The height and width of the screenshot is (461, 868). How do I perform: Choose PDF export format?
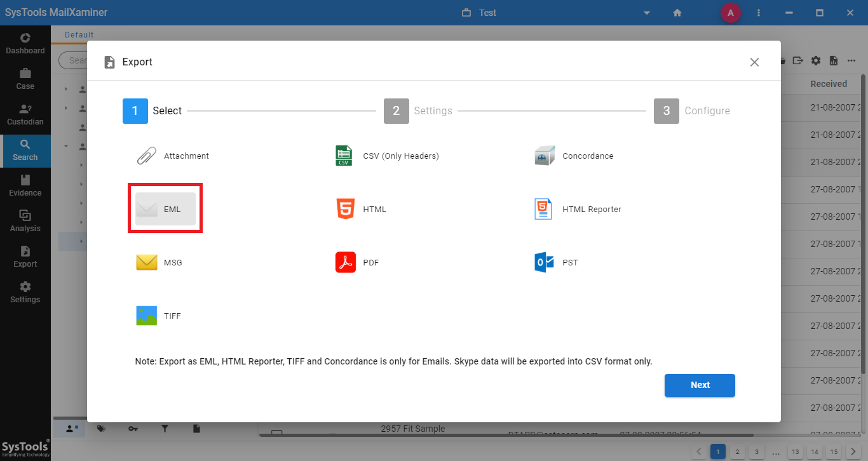(x=357, y=262)
